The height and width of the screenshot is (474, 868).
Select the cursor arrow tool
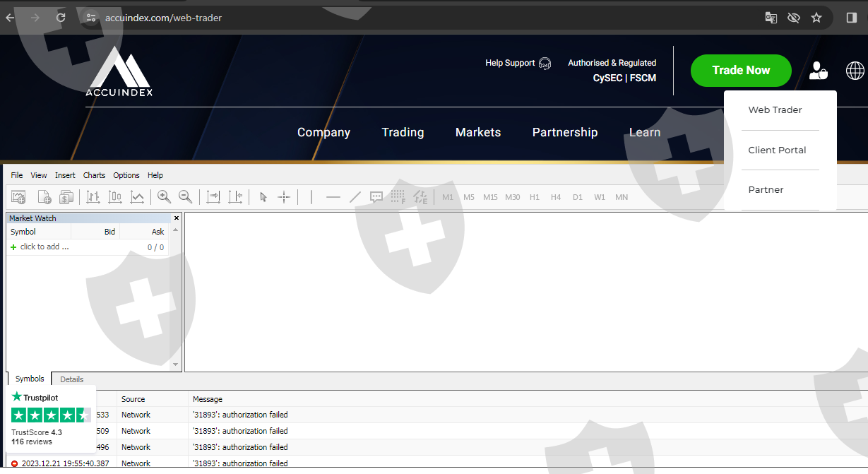click(x=263, y=197)
